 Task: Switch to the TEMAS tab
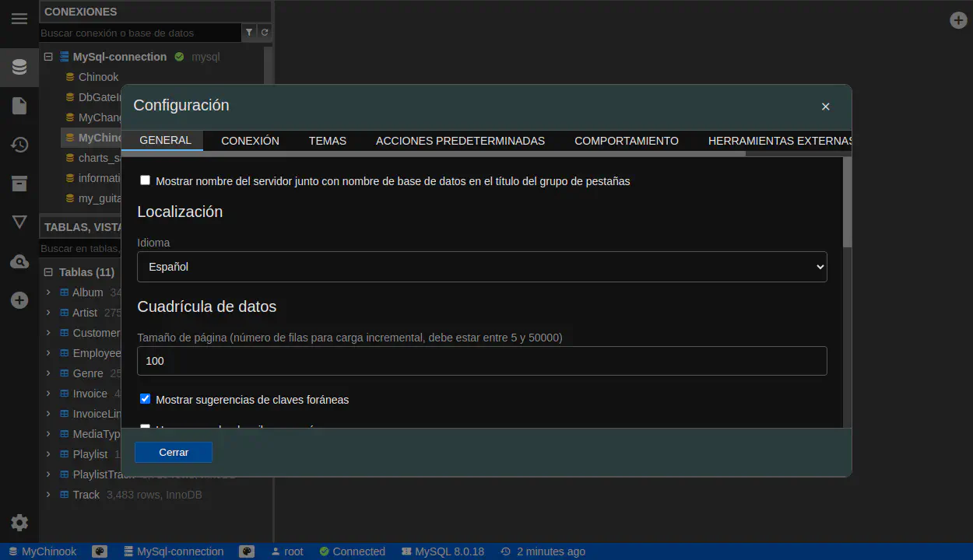[x=327, y=141]
